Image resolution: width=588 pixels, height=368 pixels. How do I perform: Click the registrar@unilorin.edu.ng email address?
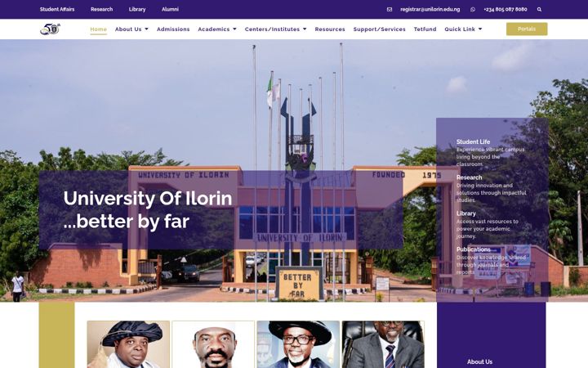coord(430,9)
